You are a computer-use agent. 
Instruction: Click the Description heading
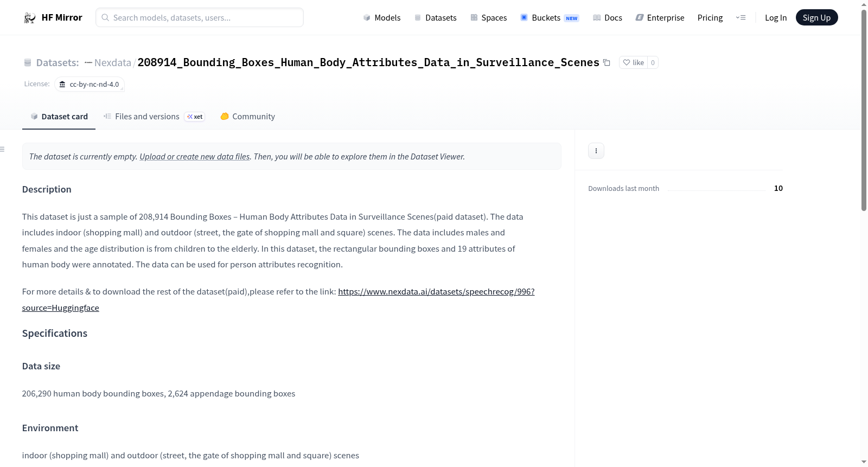tap(47, 189)
